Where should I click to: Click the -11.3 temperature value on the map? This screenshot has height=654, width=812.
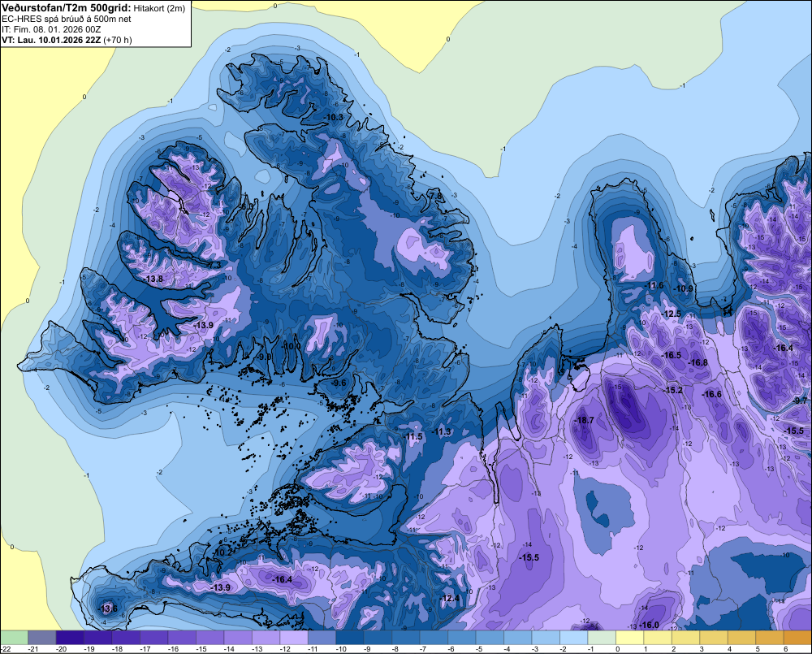tap(441, 432)
